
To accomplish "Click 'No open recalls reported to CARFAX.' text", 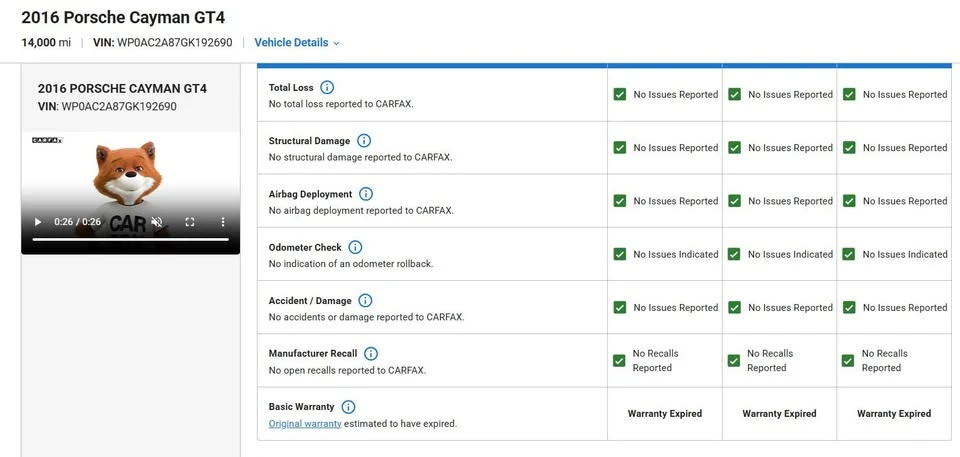I will pyautogui.click(x=347, y=371).
